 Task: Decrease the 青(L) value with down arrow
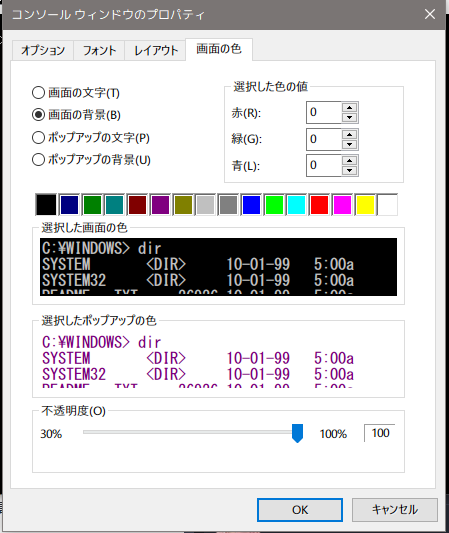coord(349,170)
